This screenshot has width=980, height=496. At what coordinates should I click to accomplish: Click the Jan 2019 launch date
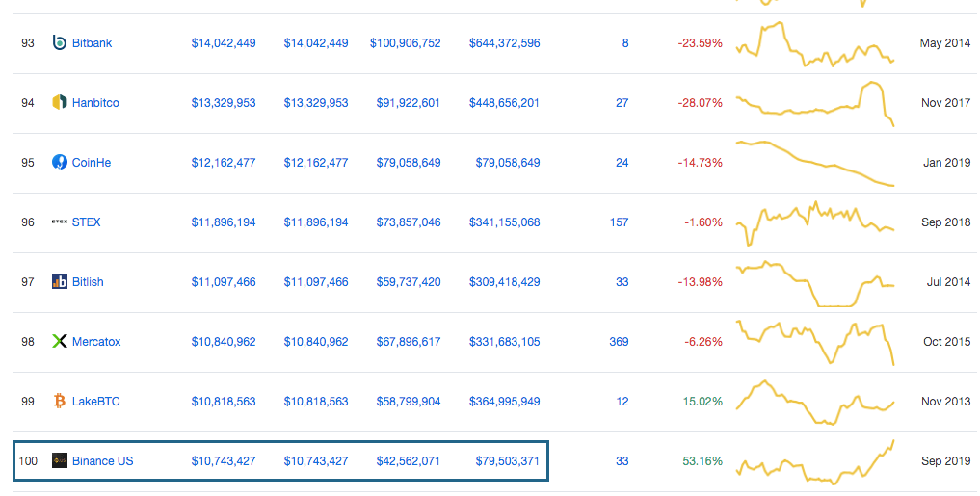coord(947,163)
